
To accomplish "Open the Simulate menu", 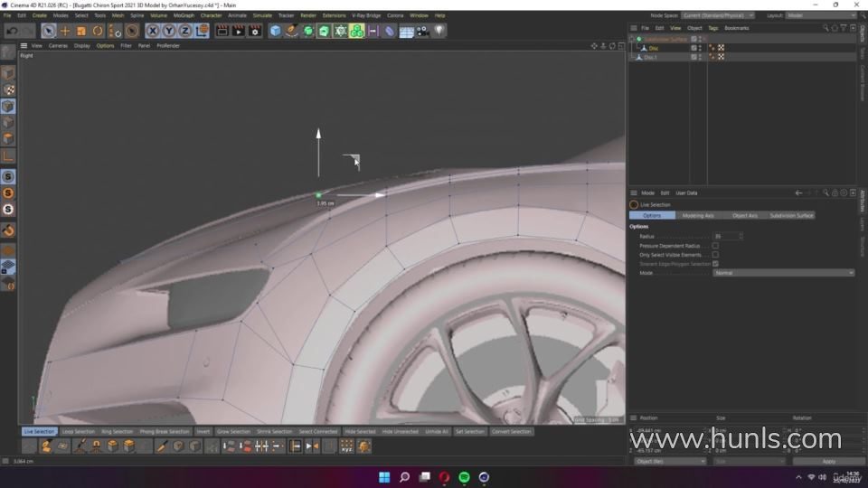I will coord(262,15).
